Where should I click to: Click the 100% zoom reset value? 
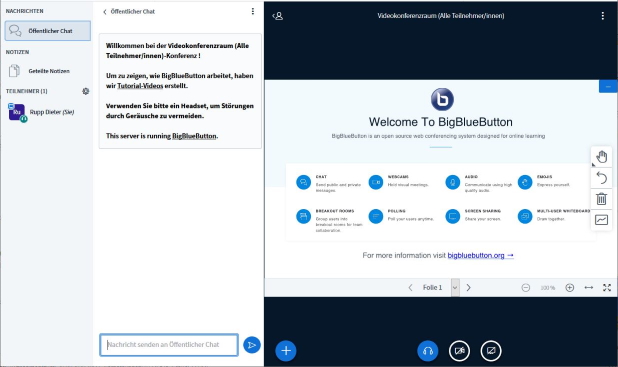pos(548,288)
